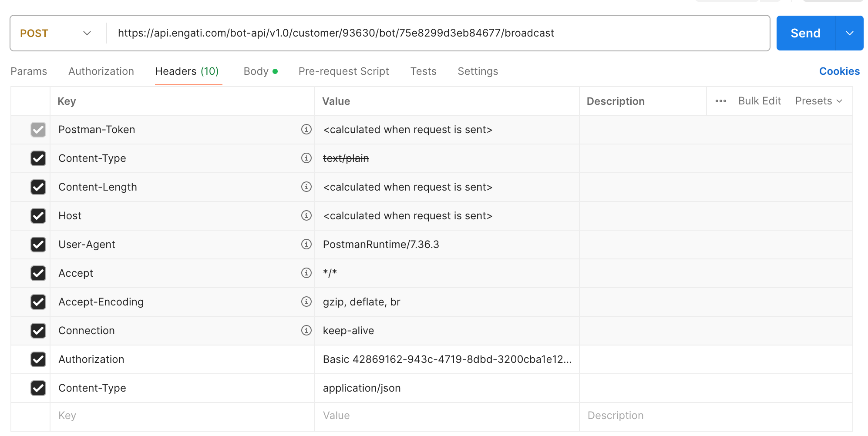Viewport: 868px width, 436px height.
Task: Uncheck the Authorization header row
Action: tap(38, 359)
